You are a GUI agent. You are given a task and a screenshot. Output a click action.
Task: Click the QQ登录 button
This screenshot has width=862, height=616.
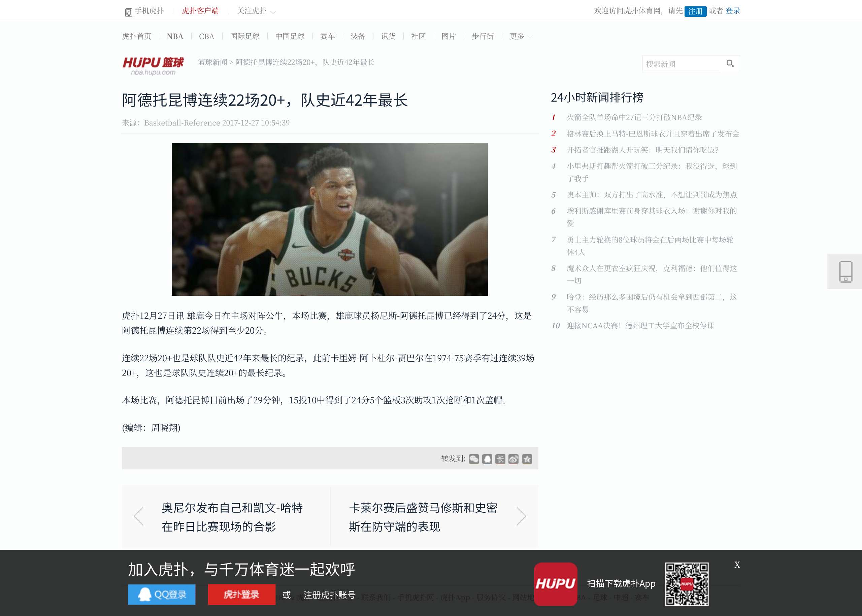click(162, 594)
